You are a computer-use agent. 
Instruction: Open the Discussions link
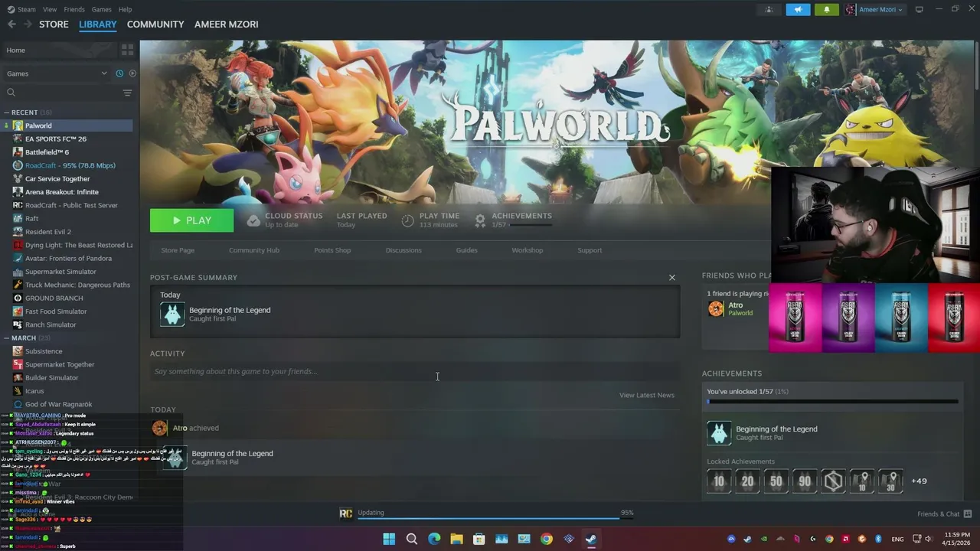403,250
